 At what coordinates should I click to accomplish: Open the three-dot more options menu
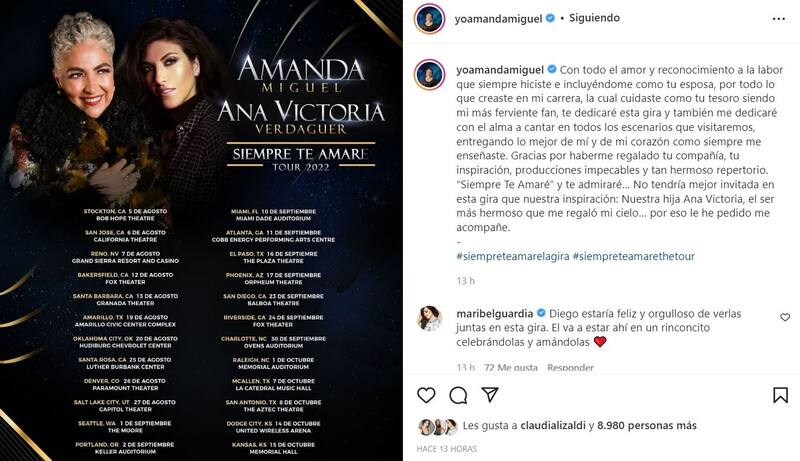pos(779,19)
